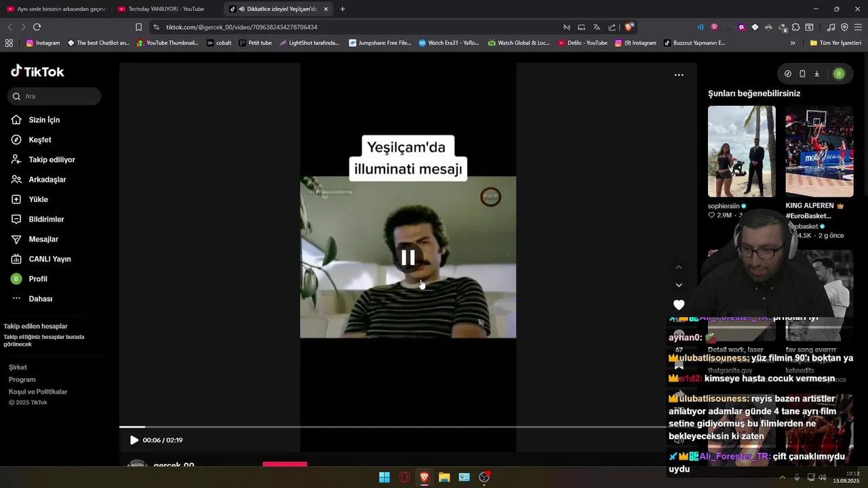Open the three-dot video options menu
This screenshot has width=868, height=488.
[679, 75]
